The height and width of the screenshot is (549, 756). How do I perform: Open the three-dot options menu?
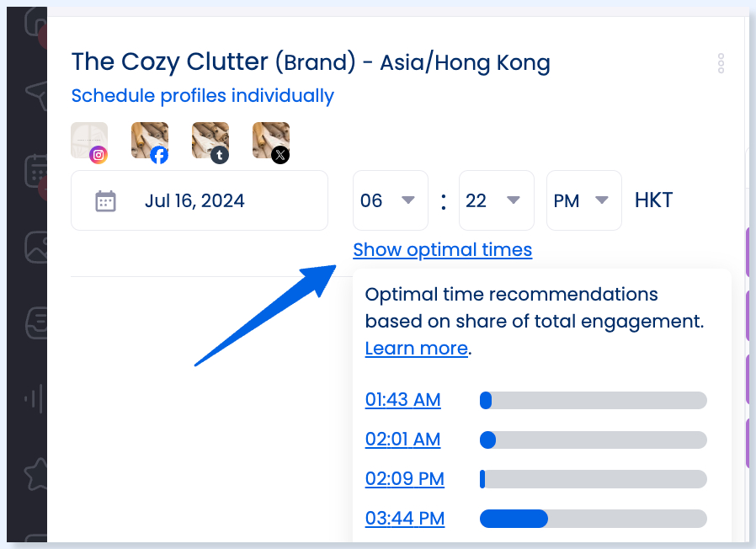pos(721,63)
